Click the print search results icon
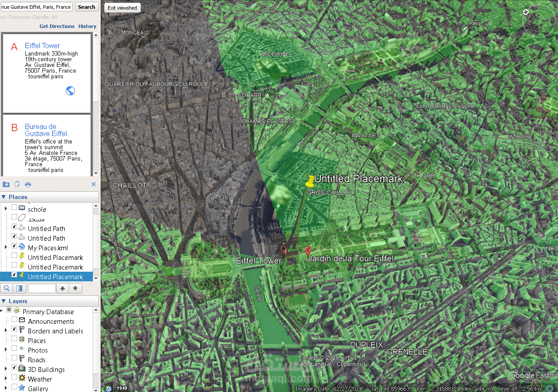 pyautogui.click(x=28, y=184)
